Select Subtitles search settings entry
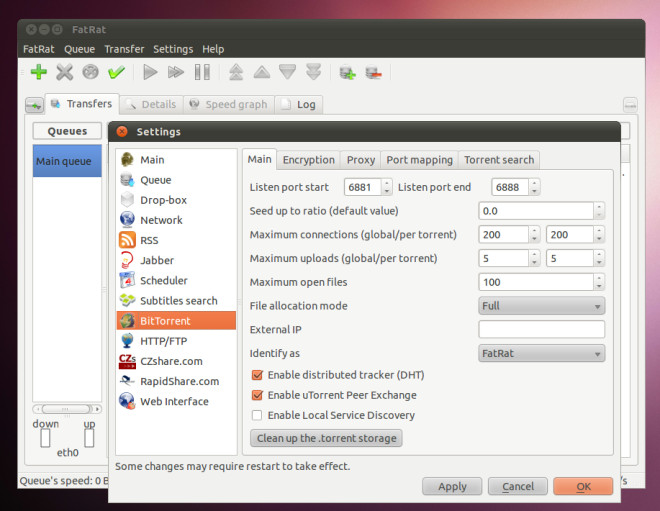The image size is (660, 511). [x=176, y=301]
